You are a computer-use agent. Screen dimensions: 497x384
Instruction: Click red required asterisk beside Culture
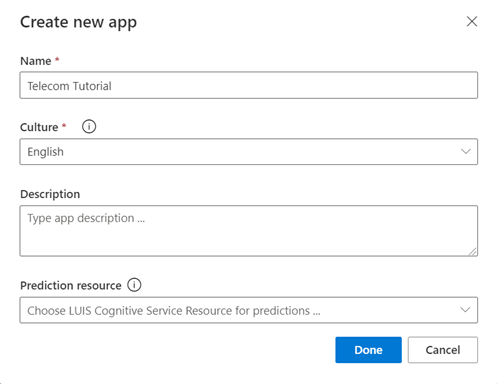tap(64, 126)
